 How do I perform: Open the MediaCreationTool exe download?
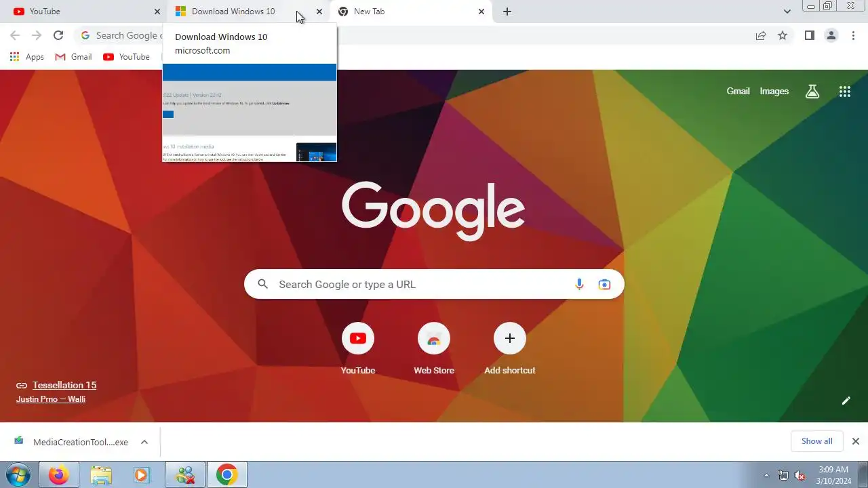pos(72,442)
